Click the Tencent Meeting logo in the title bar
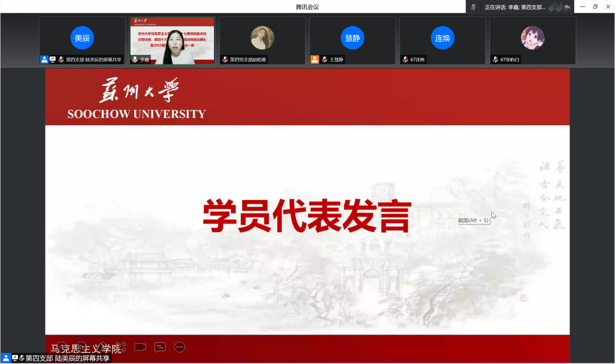 [307, 7]
